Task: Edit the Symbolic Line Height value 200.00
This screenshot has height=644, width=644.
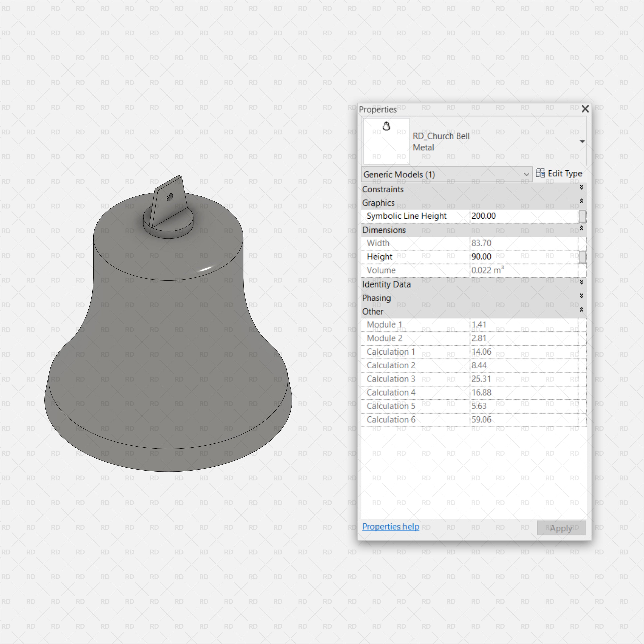Action: pos(523,216)
